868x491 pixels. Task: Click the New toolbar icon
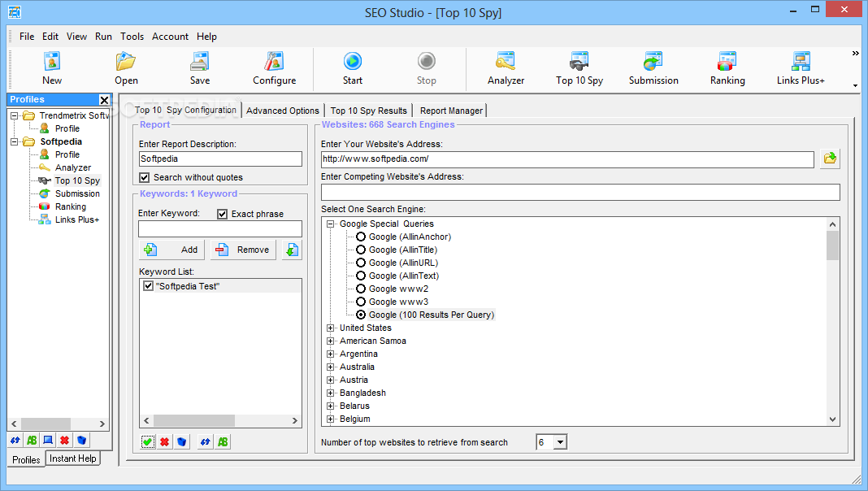tap(52, 68)
